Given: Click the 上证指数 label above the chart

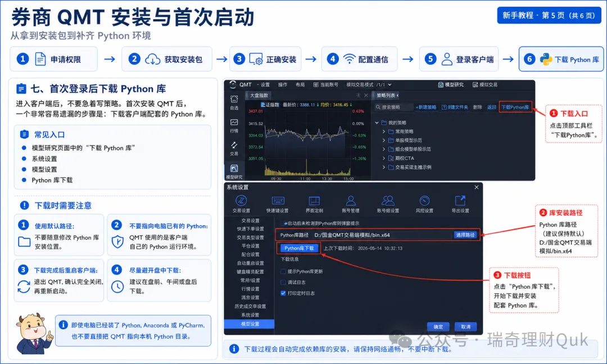Looking at the screenshot, I should (270, 104).
